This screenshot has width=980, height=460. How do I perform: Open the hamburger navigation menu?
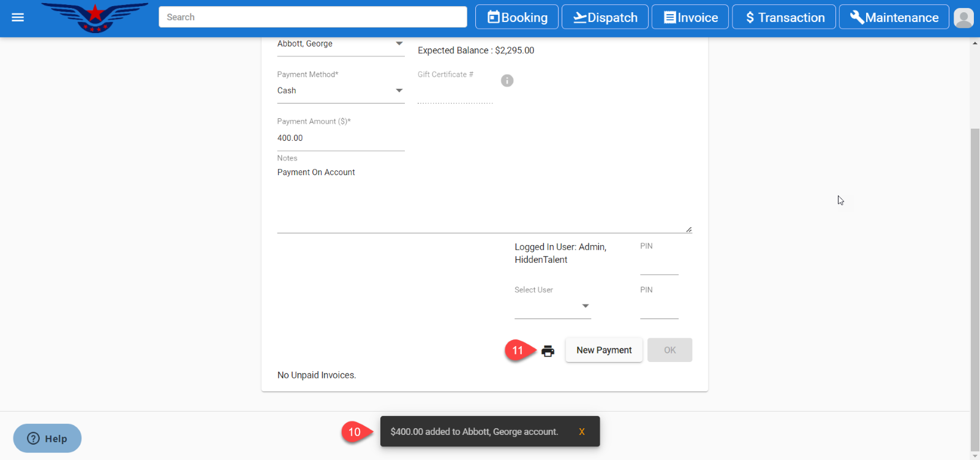[x=18, y=17]
